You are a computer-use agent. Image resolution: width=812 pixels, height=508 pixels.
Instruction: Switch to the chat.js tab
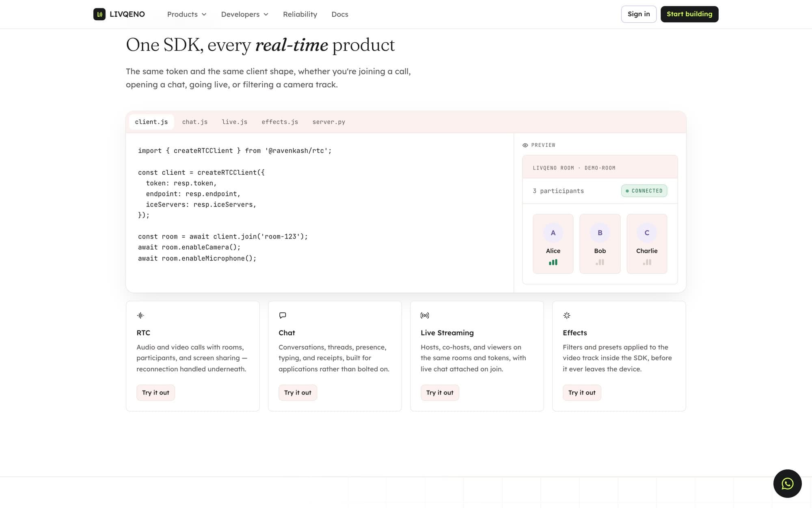coord(195,122)
